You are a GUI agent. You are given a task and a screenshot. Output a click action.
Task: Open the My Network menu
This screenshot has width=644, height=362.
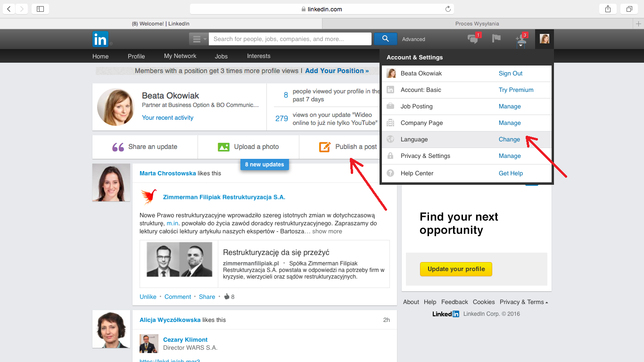click(180, 56)
